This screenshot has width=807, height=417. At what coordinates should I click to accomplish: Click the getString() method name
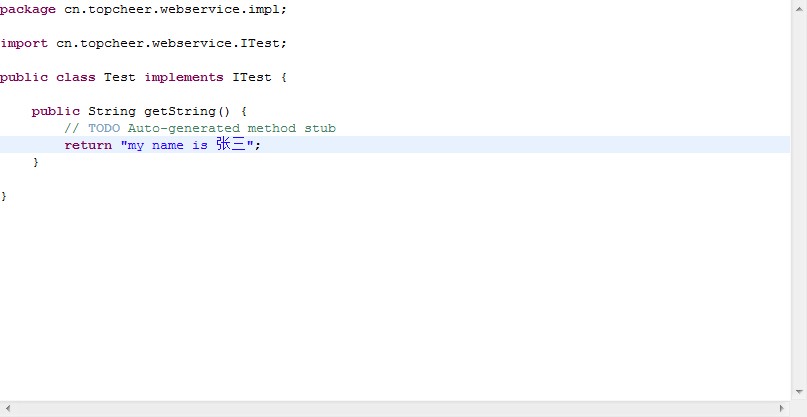tap(187, 111)
